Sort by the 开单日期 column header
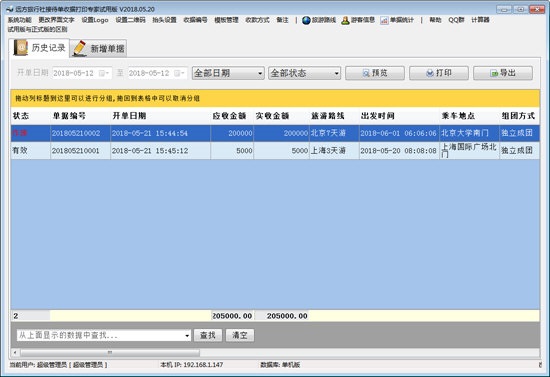 [160, 116]
